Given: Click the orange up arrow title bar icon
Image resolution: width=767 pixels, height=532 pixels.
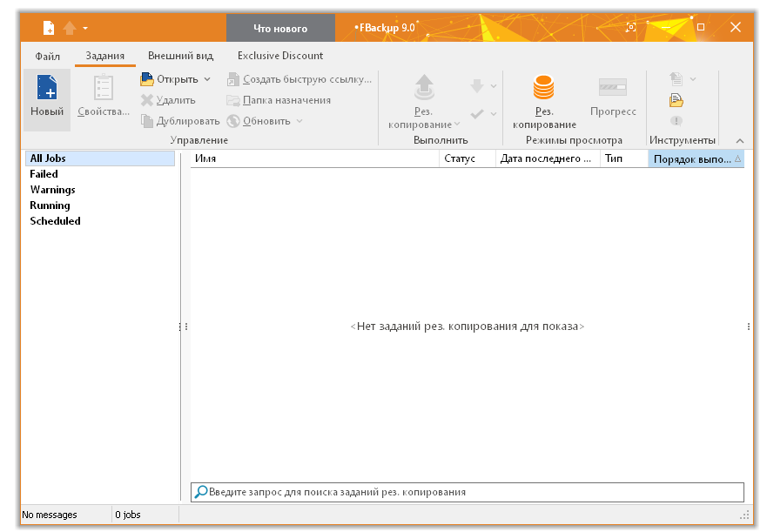Looking at the screenshot, I should coord(70,28).
